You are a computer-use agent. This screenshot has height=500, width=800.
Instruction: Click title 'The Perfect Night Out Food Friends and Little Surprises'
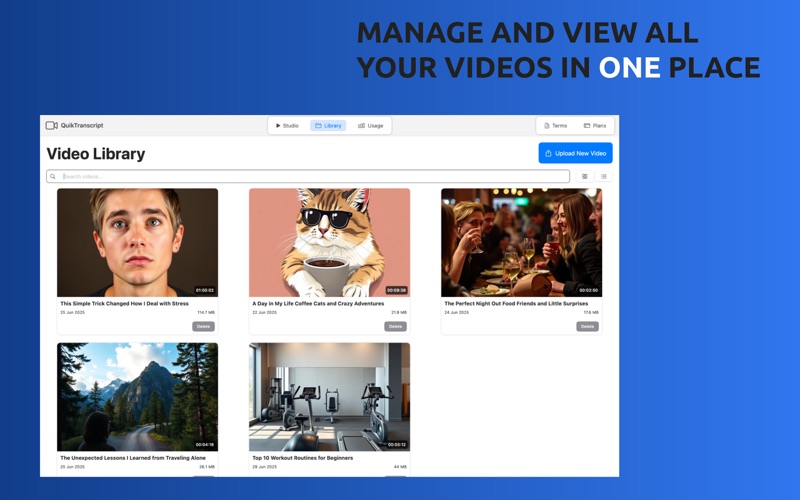[516, 304]
